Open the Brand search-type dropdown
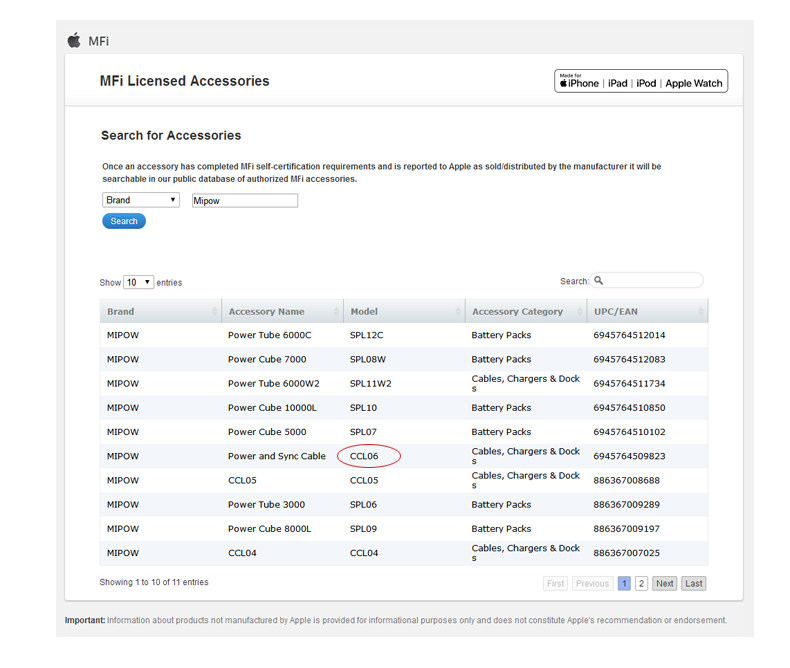 141,200
